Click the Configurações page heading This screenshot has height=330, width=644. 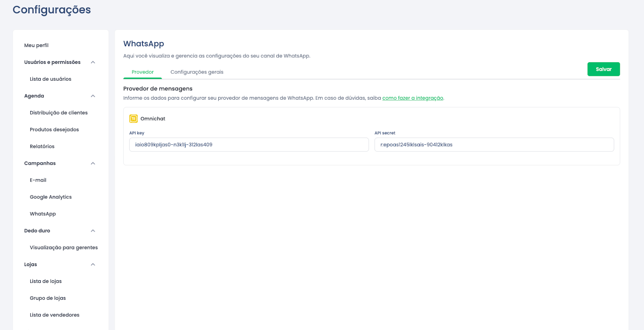pos(52,10)
